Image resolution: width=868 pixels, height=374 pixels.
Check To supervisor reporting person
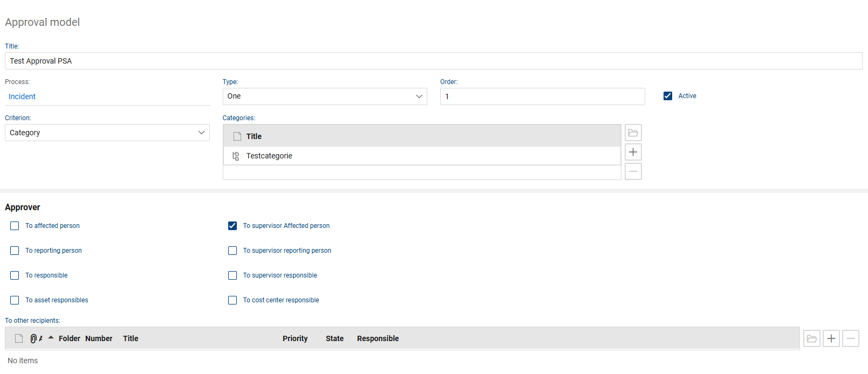pyautogui.click(x=233, y=251)
